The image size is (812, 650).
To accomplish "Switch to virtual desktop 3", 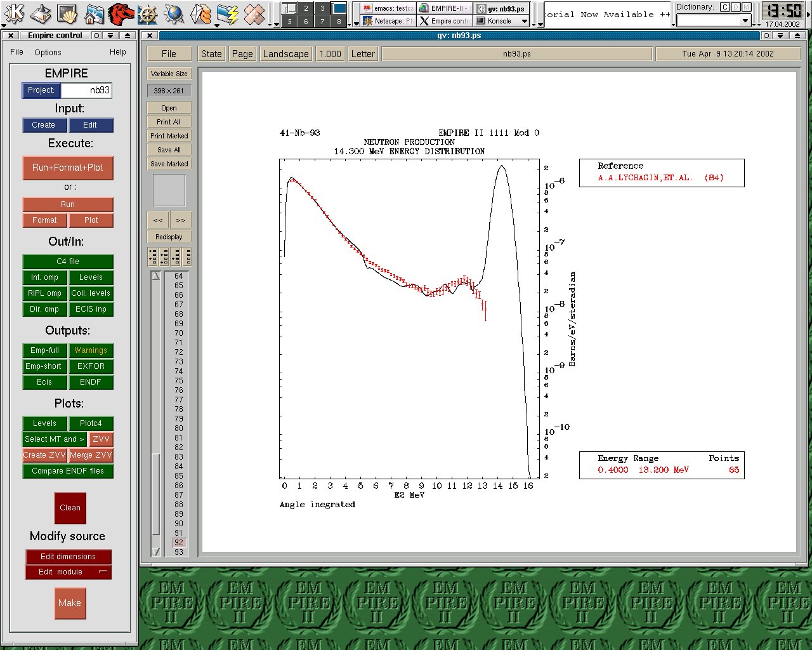I will pos(322,8).
